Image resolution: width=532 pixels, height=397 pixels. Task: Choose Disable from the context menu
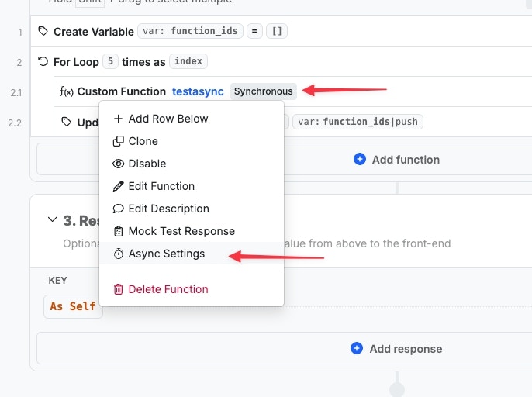[x=147, y=164]
